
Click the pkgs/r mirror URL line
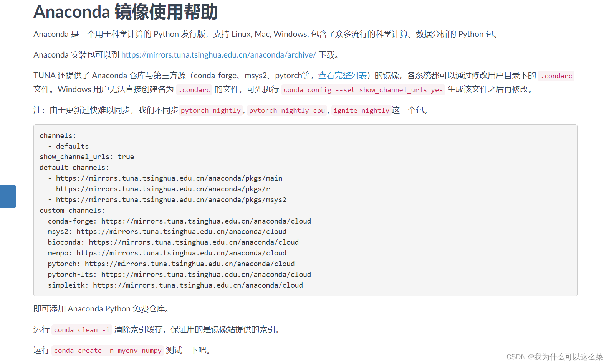click(159, 189)
